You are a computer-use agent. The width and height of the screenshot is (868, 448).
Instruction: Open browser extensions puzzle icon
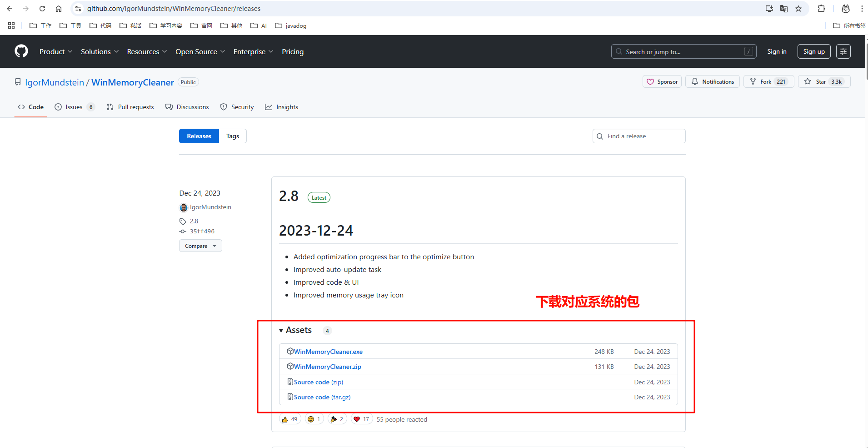click(822, 9)
